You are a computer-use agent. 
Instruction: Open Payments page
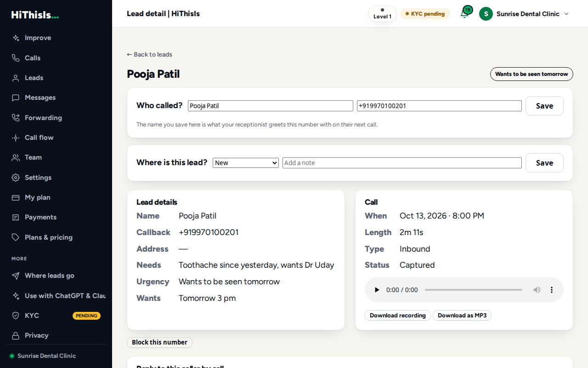tap(56, 217)
